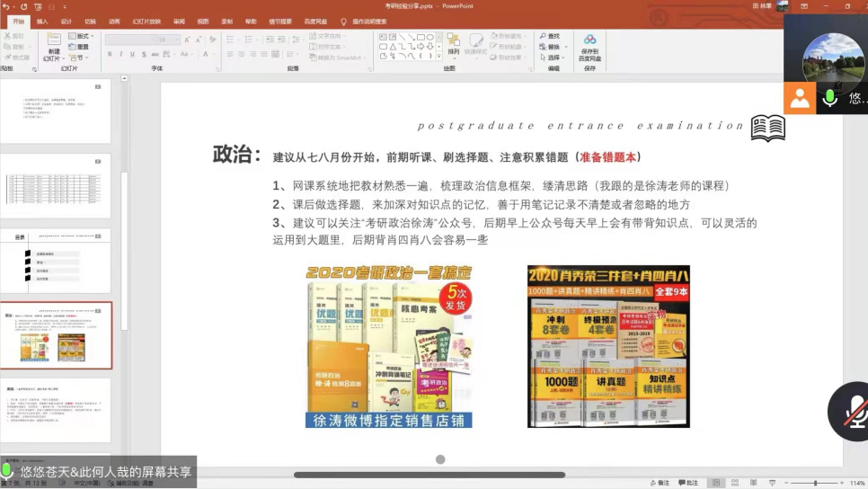
Task: Open the 设计 (Design) ribbon tab
Action: click(66, 22)
